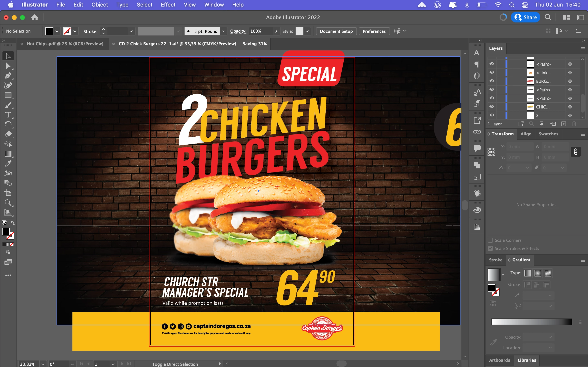Open the Effect menu
The height and width of the screenshot is (367, 588).
click(x=168, y=5)
